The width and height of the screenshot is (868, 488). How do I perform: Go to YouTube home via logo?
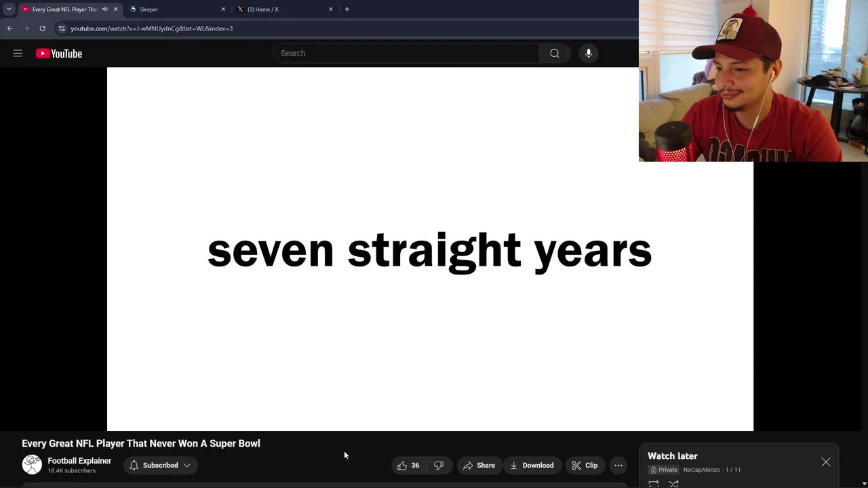59,54
